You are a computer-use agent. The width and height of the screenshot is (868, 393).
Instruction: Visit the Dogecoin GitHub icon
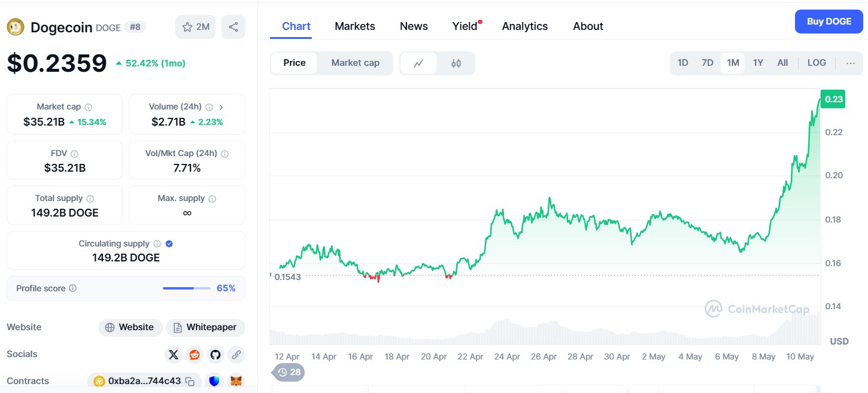215,354
